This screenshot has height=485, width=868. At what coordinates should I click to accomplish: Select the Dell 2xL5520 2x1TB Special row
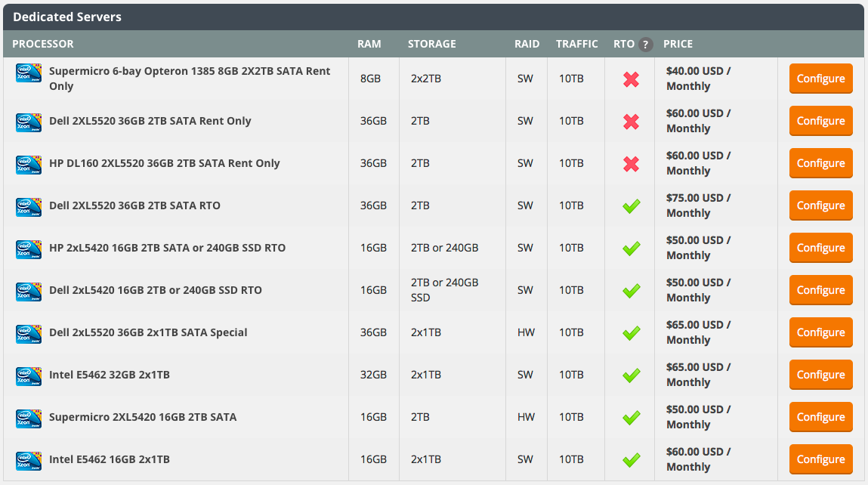click(x=148, y=332)
